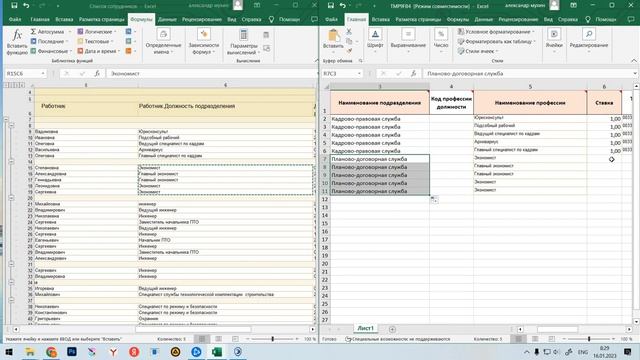The width and height of the screenshot is (640, 360).
Task: Open Photoshop from the taskbar
Action: coord(72,351)
